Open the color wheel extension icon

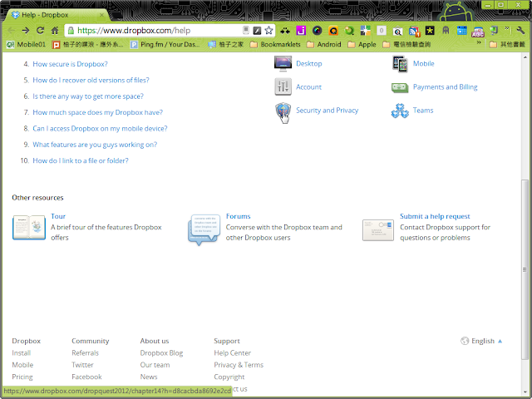(317, 31)
